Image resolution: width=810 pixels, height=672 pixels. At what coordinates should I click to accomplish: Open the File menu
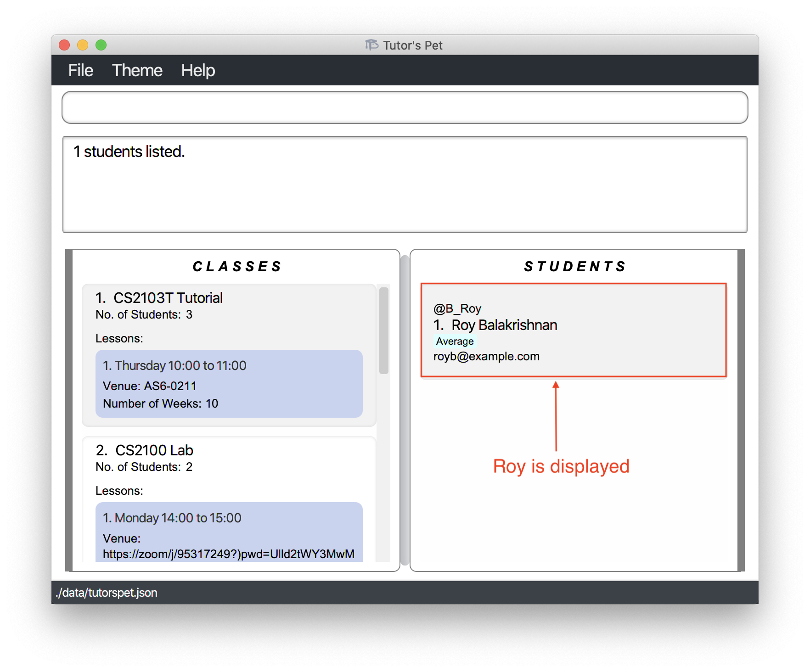pos(81,71)
